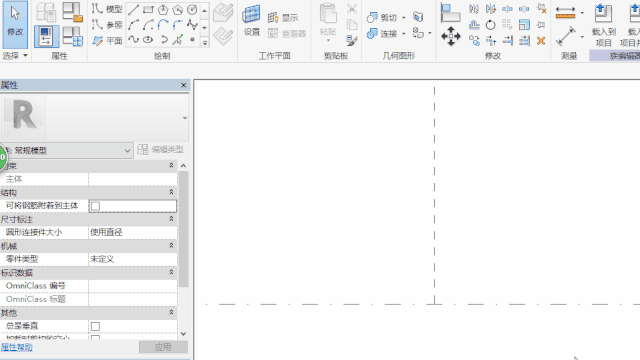
Task: Click the 几何图形 panel label
Action: tap(398, 56)
